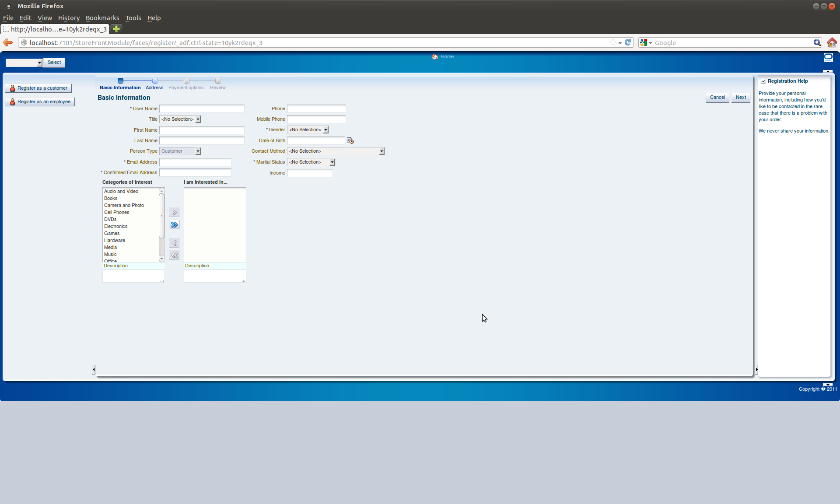The width and height of the screenshot is (840, 504).
Task: Click the Home icon above the form
Action: (x=435, y=56)
